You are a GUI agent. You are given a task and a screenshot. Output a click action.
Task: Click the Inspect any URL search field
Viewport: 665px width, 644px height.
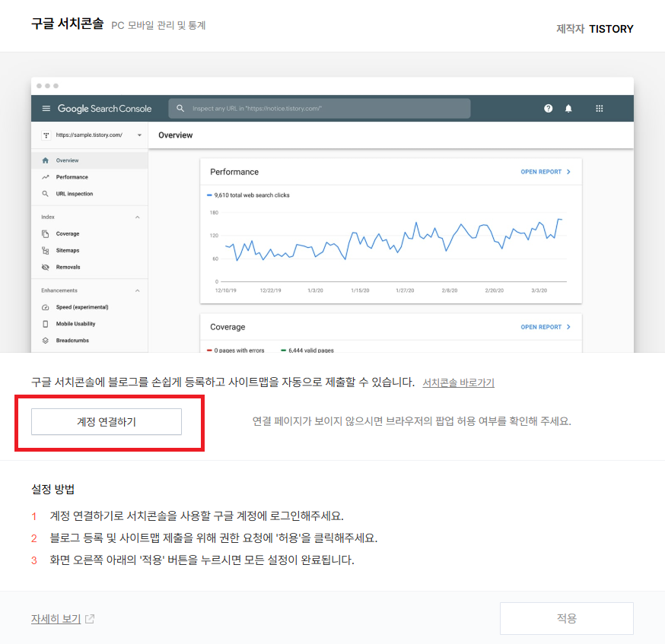click(x=320, y=109)
